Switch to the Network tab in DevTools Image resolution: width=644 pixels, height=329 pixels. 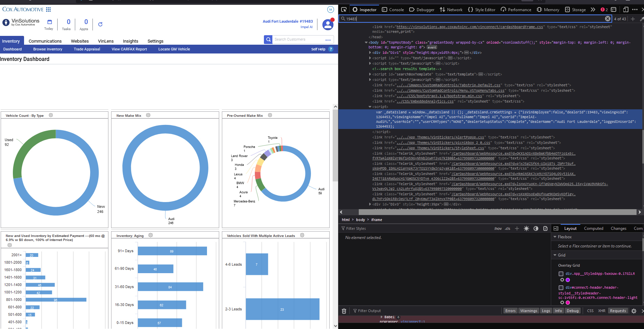[451, 9]
